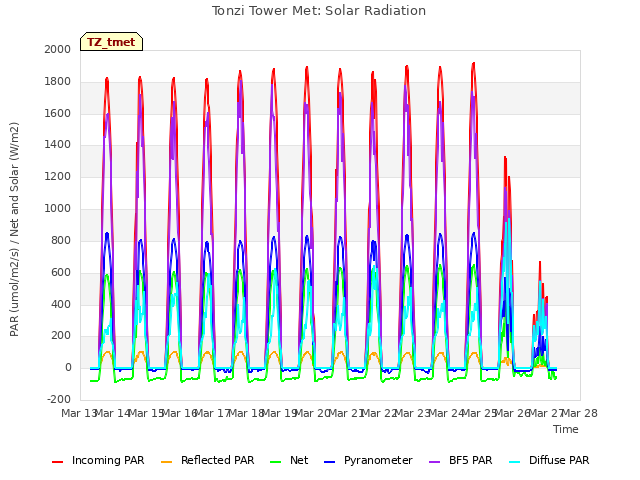
Task: Click the 1600 y-axis tick label
Action: 58,113
